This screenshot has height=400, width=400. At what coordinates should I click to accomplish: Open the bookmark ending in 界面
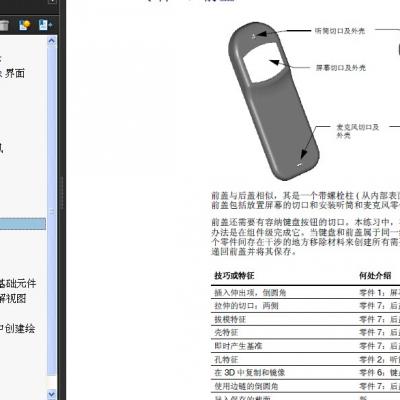12,73
